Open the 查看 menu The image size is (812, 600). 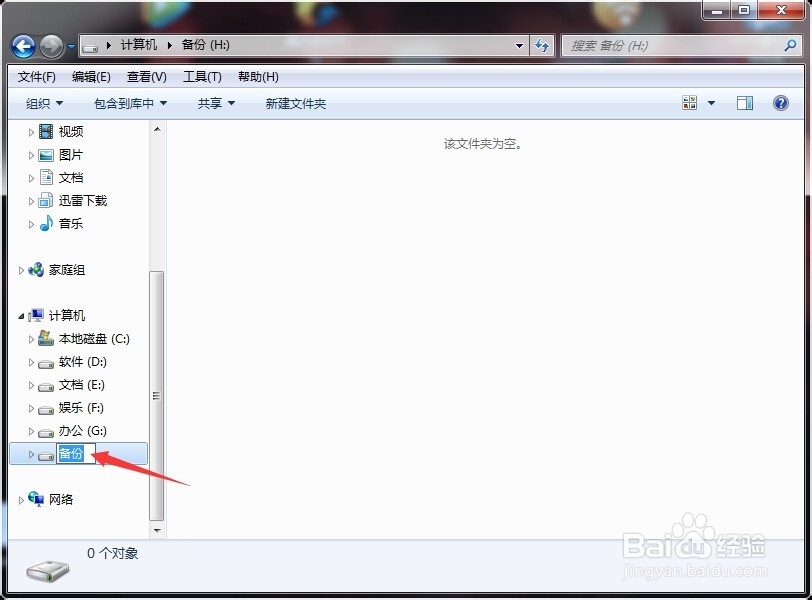[145, 76]
